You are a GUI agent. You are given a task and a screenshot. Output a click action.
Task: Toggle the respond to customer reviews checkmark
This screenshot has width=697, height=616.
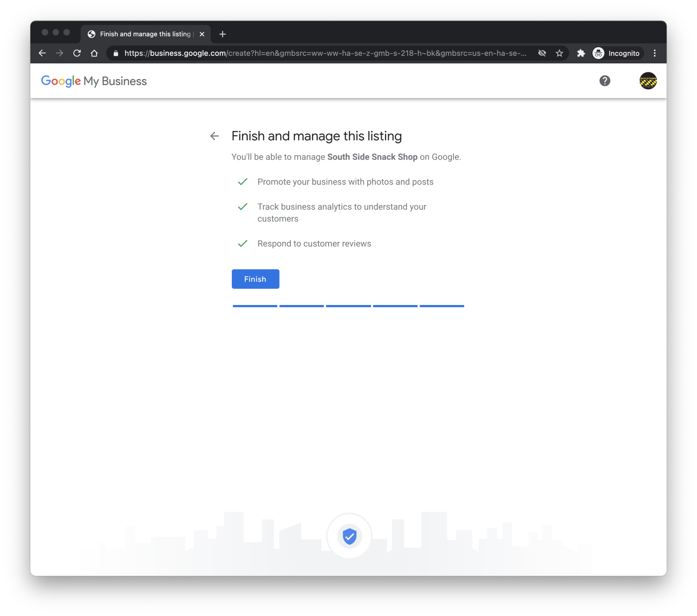click(243, 243)
